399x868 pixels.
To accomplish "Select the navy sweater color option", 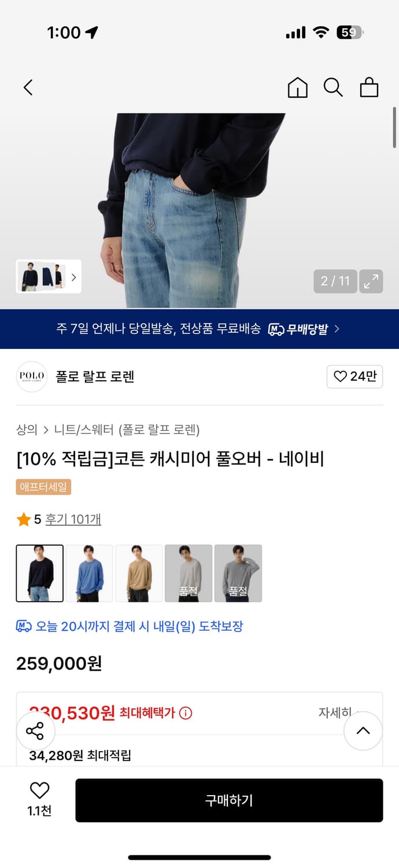I will coord(40,573).
